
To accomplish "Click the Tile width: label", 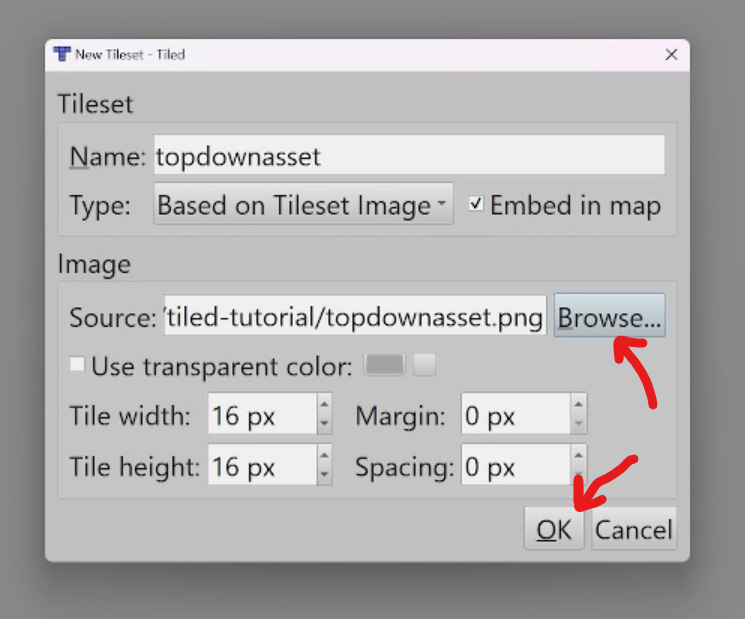I will click(130, 416).
